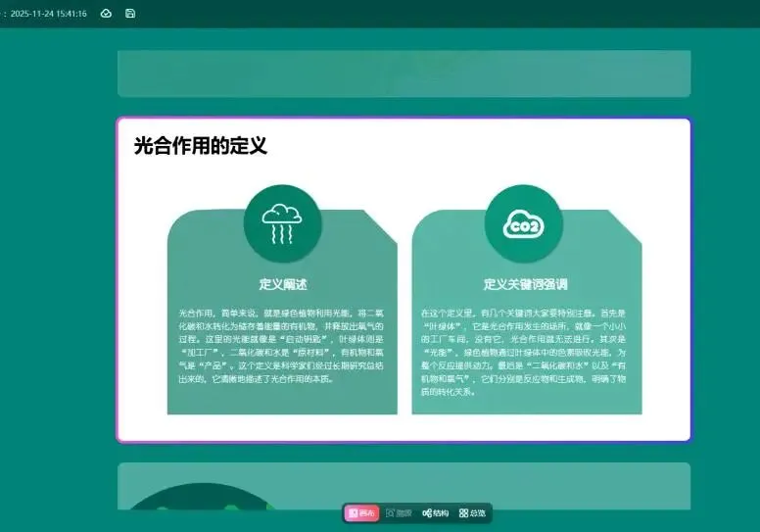This screenshot has height=532, width=760.
Task: Select the pink 画布 canvas mode button
Action: [361, 513]
